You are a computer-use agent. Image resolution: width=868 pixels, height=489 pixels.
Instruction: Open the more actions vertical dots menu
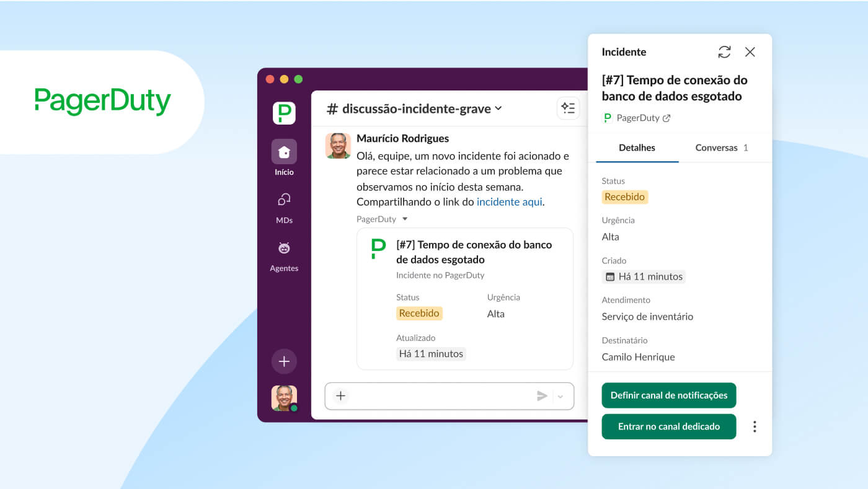pos(755,426)
